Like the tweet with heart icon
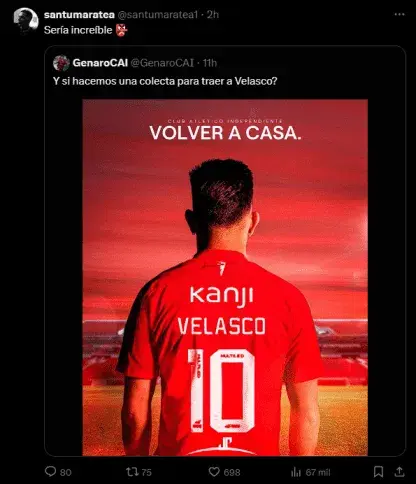This screenshot has height=484, width=416. 214,472
